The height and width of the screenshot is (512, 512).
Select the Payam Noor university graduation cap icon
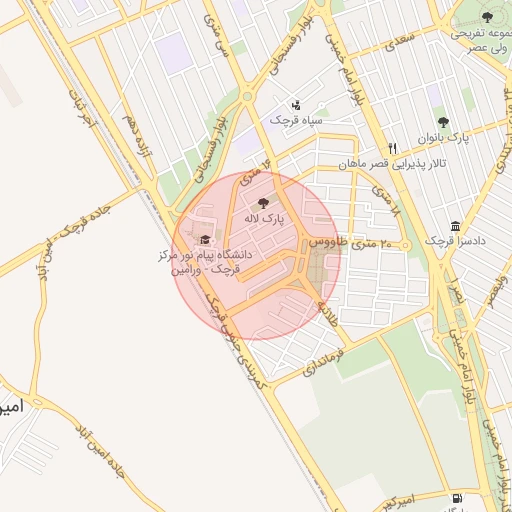click(205, 239)
